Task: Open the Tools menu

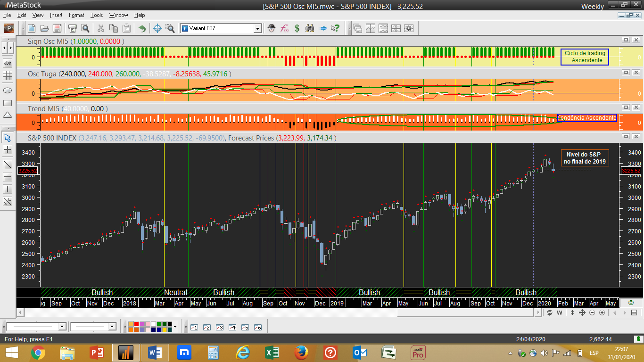Action: (x=97, y=15)
